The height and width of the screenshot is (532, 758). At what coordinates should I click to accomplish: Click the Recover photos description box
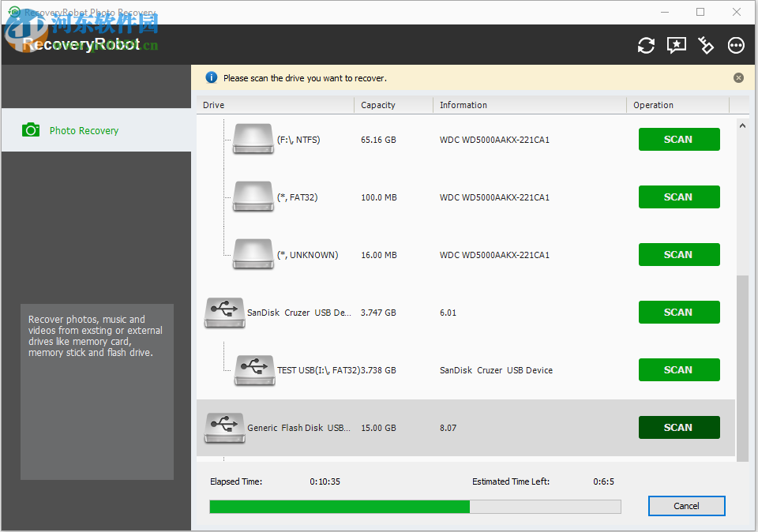pos(97,392)
